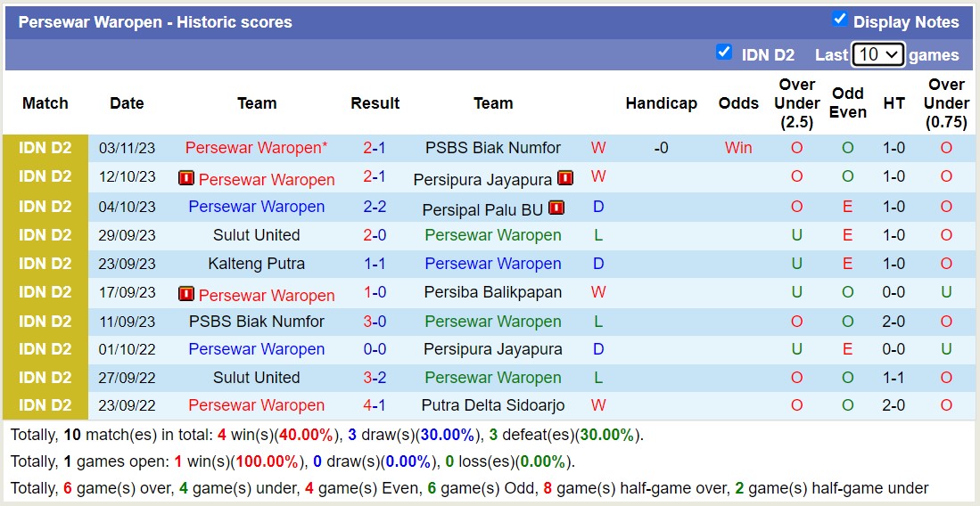Click the PSBS Biak Numfor team on 03/11/23

click(x=492, y=148)
